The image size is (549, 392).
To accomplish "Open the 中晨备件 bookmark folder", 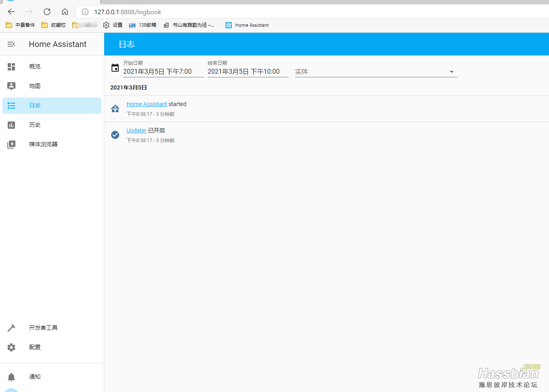I will coord(20,25).
